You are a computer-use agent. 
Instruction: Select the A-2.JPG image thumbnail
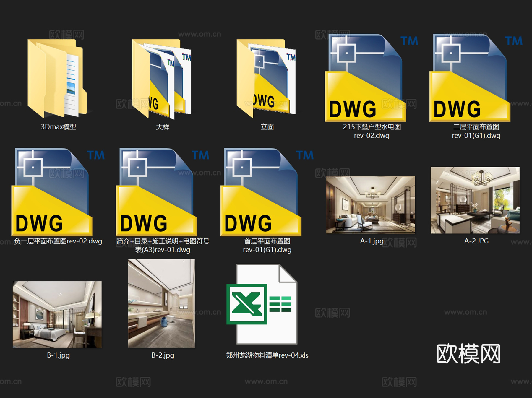(475, 200)
